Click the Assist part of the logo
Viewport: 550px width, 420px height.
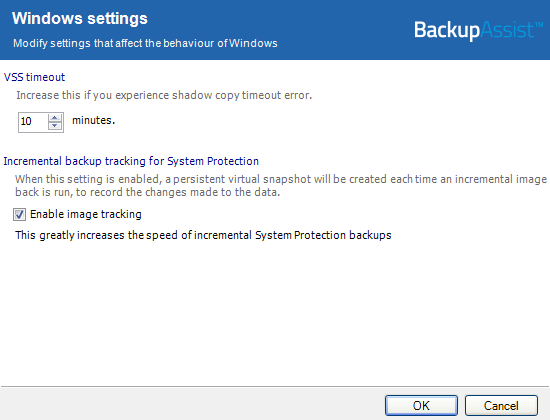pos(507,30)
